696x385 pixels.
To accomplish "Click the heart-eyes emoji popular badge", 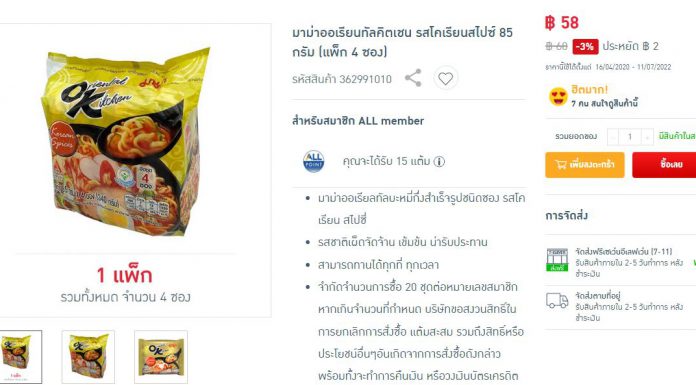I will (558, 96).
